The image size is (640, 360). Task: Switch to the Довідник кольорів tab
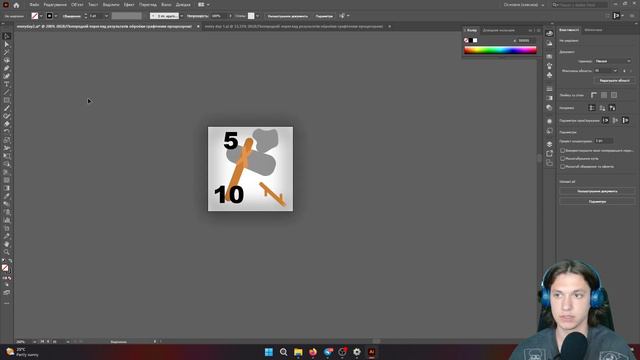(498, 30)
